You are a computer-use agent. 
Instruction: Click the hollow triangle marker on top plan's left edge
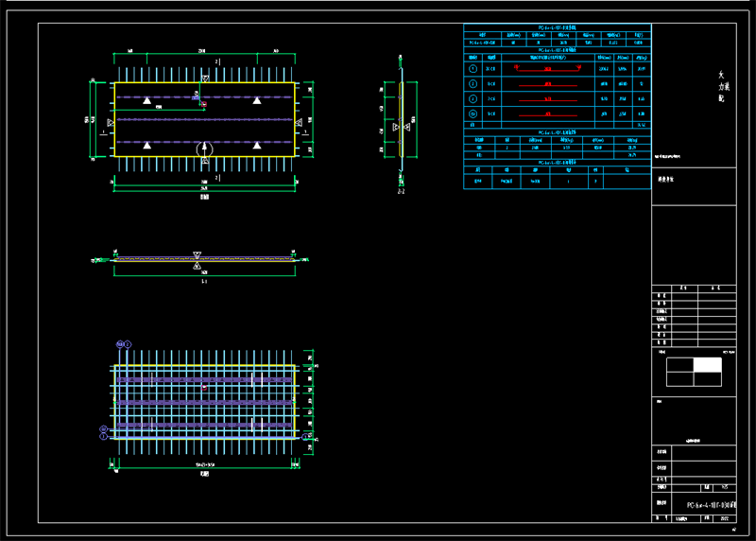tap(111, 123)
